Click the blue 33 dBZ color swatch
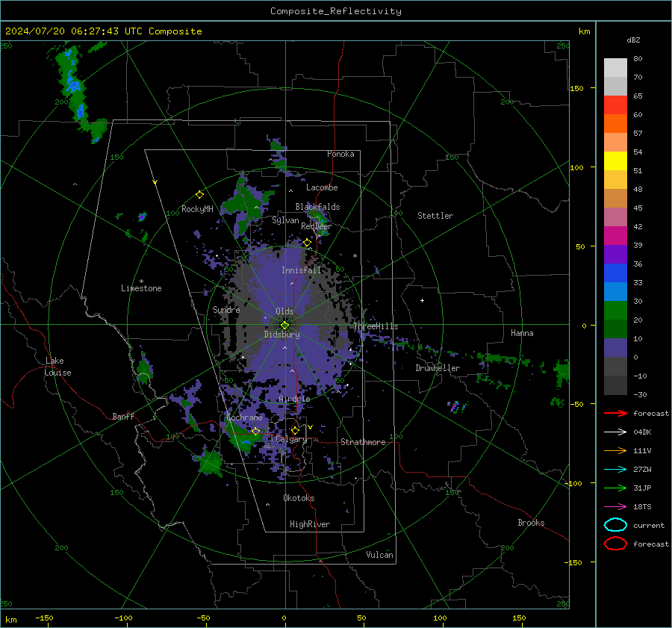This screenshot has height=628, width=672. click(615, 273)
